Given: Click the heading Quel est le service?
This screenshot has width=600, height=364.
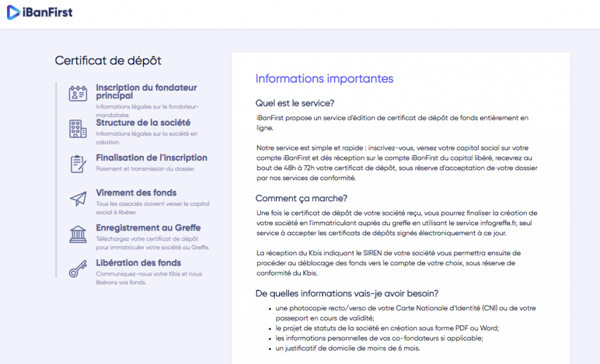Looking at the screenshot, I should (295, 103).
